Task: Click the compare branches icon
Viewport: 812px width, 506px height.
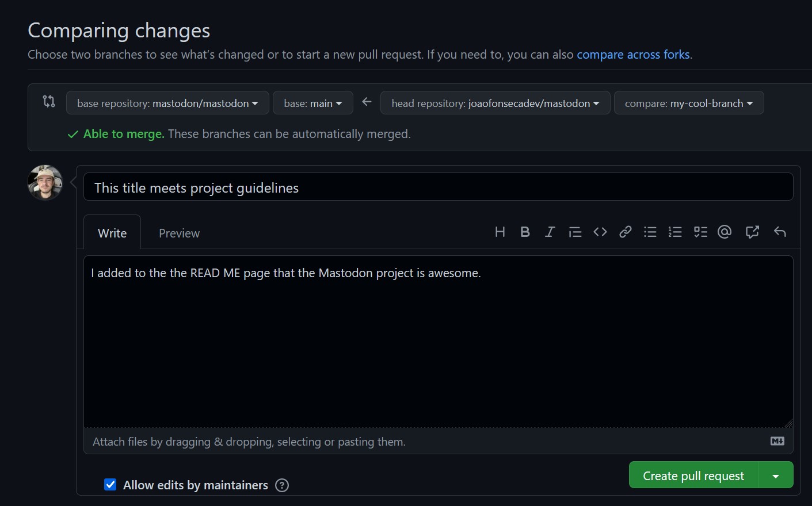Action: (x=49, y=102)
